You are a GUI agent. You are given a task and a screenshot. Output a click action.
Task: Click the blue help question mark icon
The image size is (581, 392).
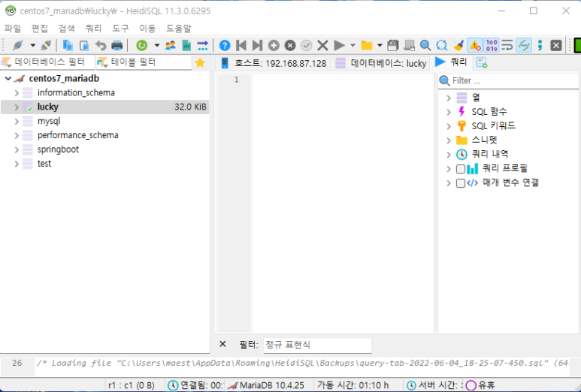pos(225,46)
